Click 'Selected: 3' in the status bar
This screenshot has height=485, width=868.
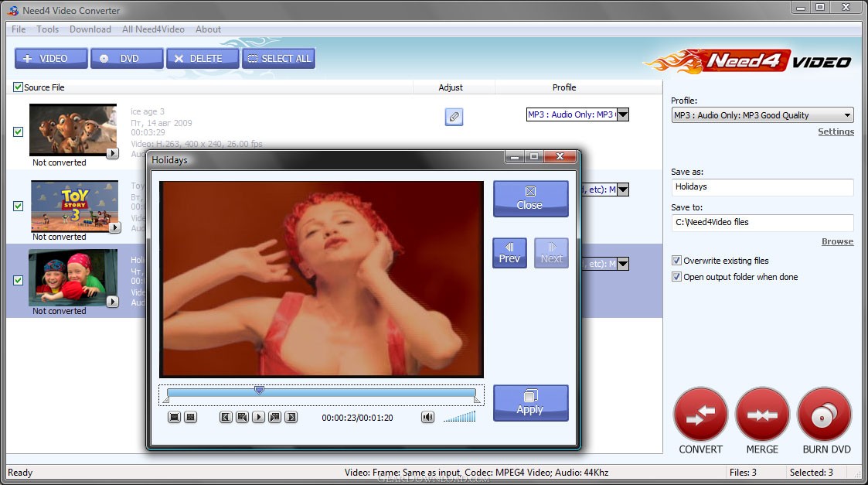pos(811,473)
